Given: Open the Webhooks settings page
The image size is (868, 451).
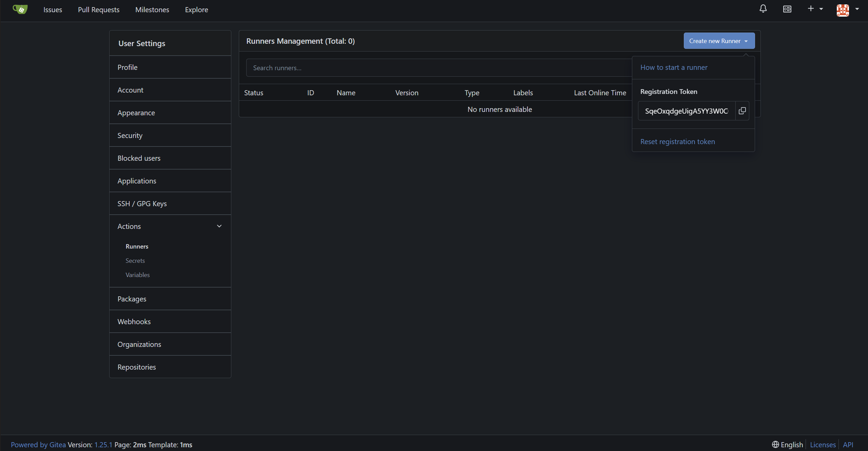Looking at the screenshot, I should click(134, 322).
